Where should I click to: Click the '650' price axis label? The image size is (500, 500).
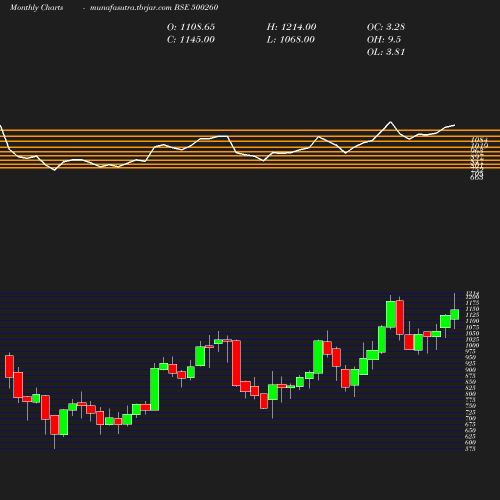(x=470, y=430)
